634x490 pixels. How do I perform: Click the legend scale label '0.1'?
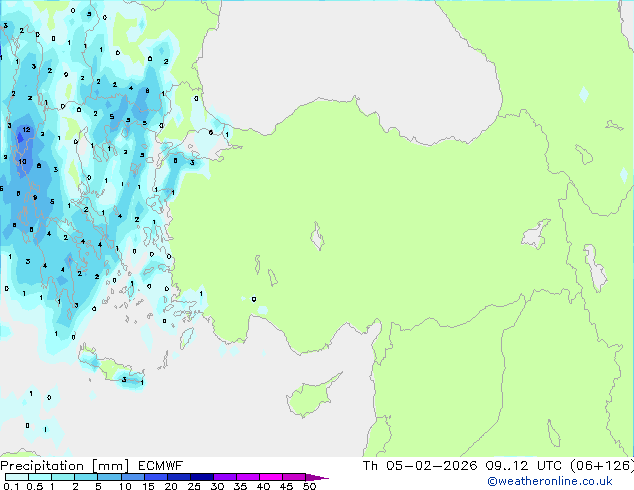[11, 486]
